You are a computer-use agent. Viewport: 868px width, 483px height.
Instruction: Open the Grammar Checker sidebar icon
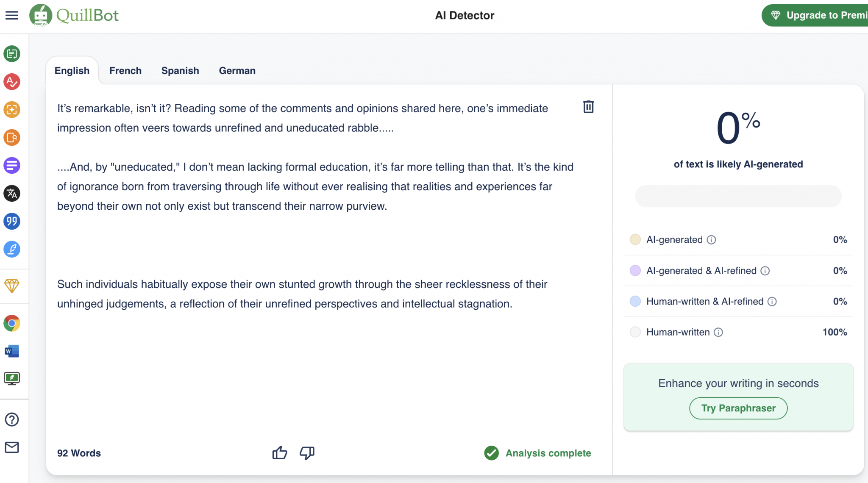pos(12,82)
